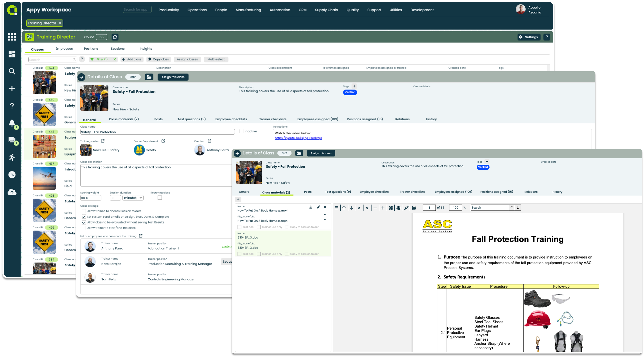The width and height of the screenshot is (644, 357).
Task: Rotate document clockwise in PDF viewer
Action: pos(367,208)
